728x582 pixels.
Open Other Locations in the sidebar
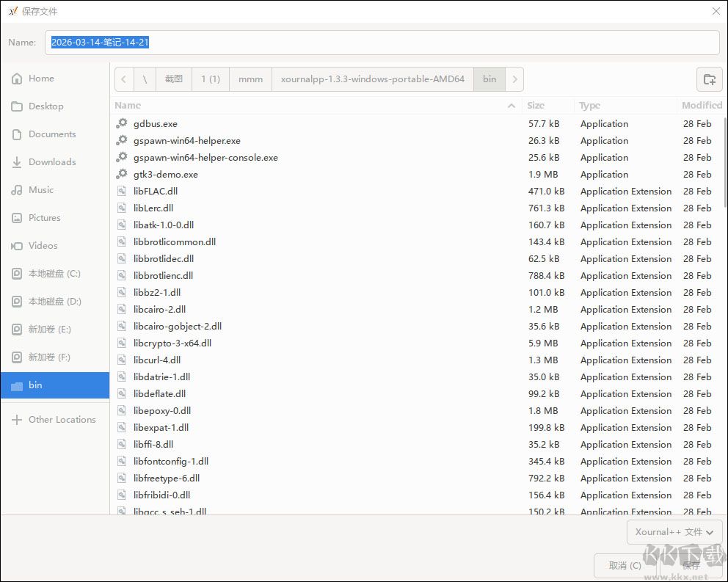(55, 419)
